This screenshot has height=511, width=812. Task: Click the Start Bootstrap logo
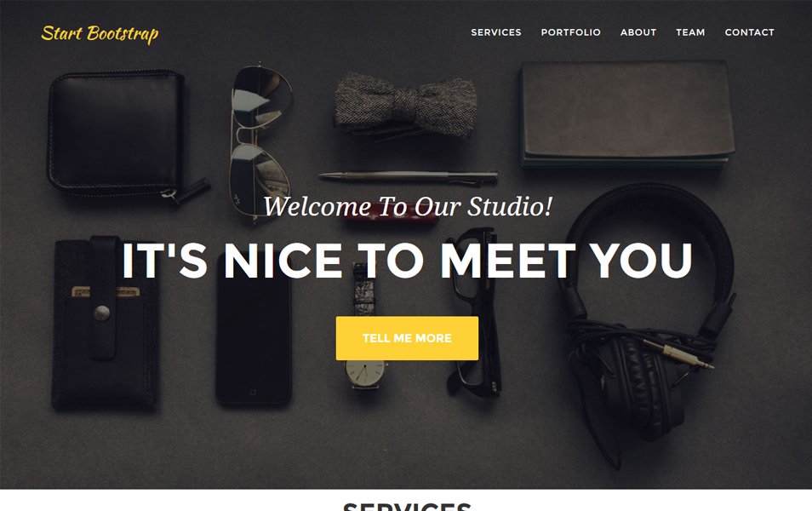tap(100, 34)
